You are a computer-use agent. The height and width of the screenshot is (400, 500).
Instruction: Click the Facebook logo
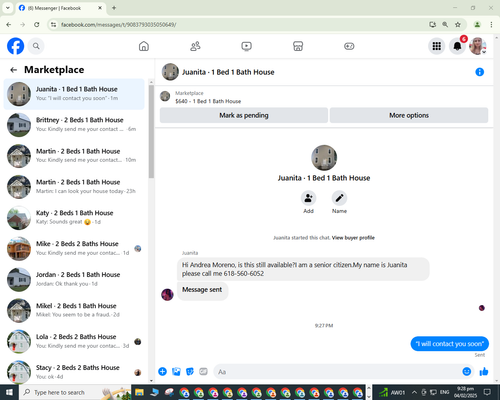click(15, 46)
